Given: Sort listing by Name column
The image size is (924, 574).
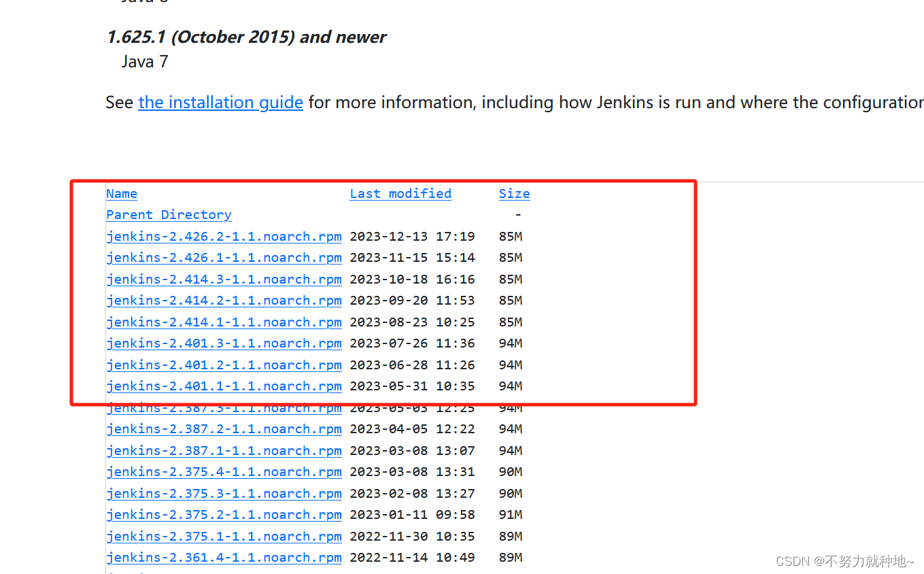Looking at the screenshot, I should coord(122,194).
